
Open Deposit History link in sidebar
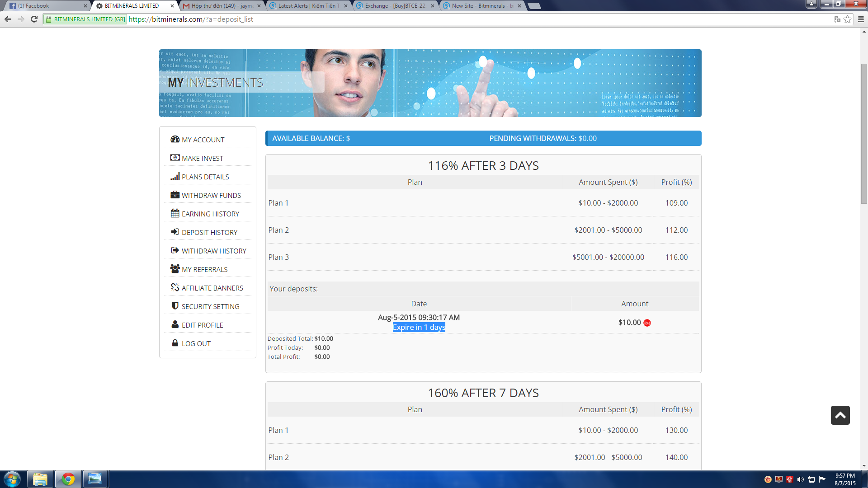coord(209,232)
